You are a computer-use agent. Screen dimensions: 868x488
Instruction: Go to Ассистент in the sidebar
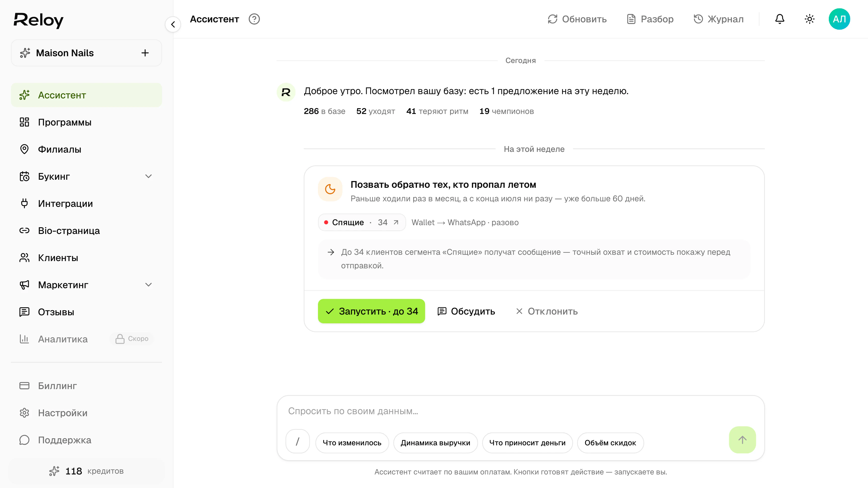[87, 95]
